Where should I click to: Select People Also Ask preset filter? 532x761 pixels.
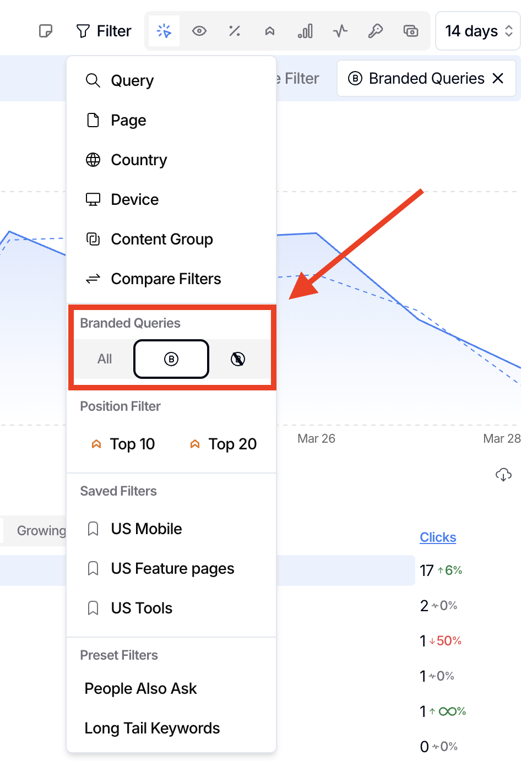coord(140,688)
